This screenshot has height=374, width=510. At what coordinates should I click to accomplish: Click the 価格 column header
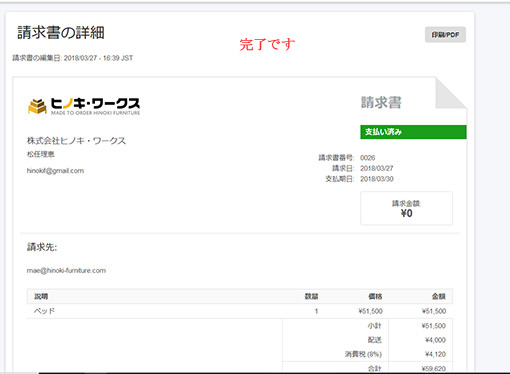click(375, 296)
